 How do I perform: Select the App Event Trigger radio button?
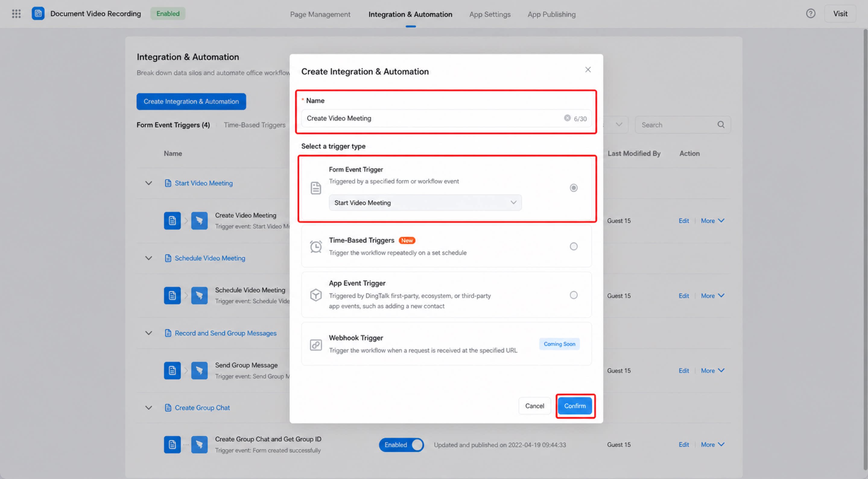(574, 295)
